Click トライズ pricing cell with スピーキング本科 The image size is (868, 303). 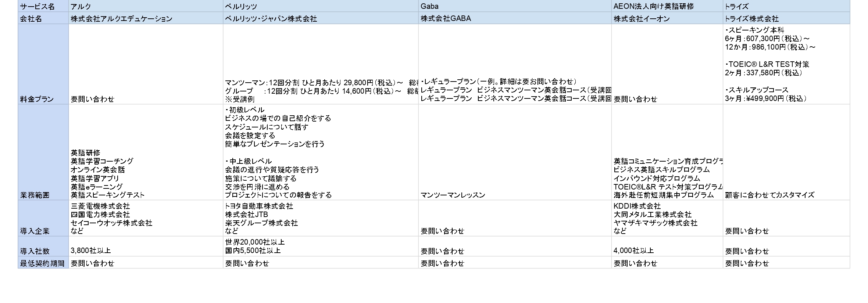(786, 64)
